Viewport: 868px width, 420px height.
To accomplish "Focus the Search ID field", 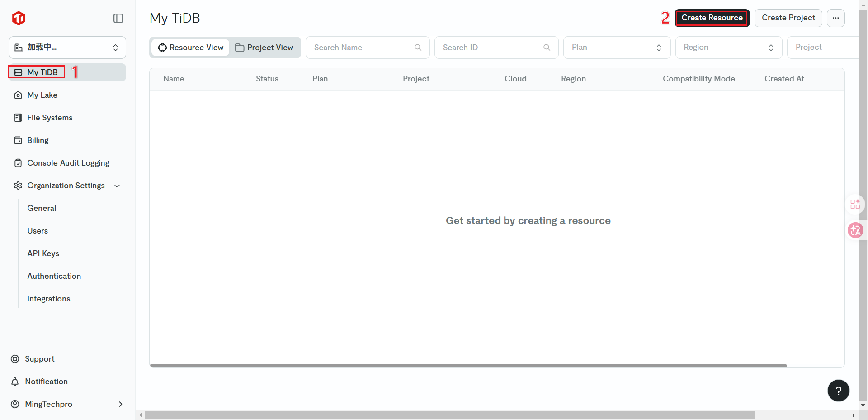I will click(496, 48).
